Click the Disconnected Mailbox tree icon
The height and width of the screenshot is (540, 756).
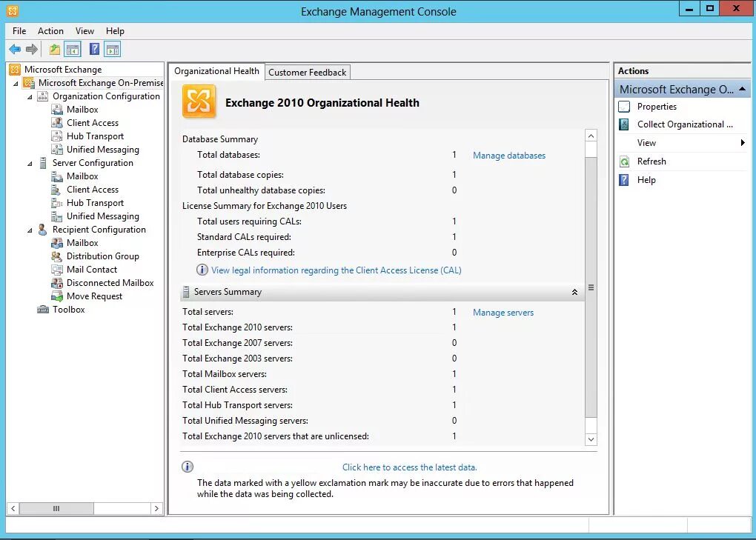(x=57, y=283)
